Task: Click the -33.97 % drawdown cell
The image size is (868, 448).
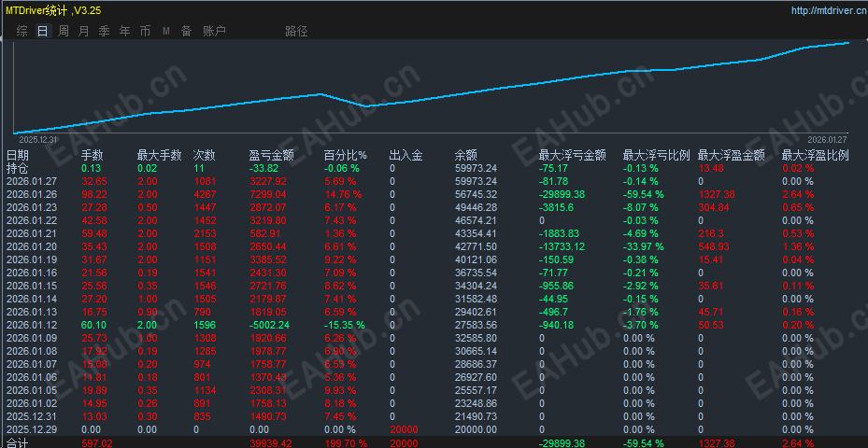Action: click(643, 246)
